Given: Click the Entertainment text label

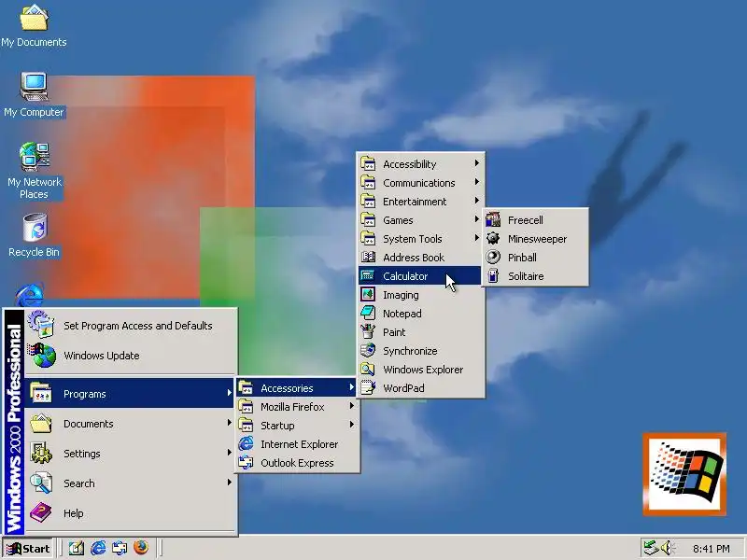Looking at the screenshot, I should [415, 202].
